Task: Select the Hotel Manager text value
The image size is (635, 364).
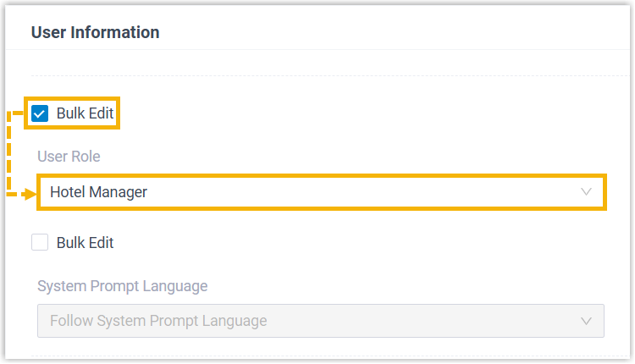Action: pos(98,192)
